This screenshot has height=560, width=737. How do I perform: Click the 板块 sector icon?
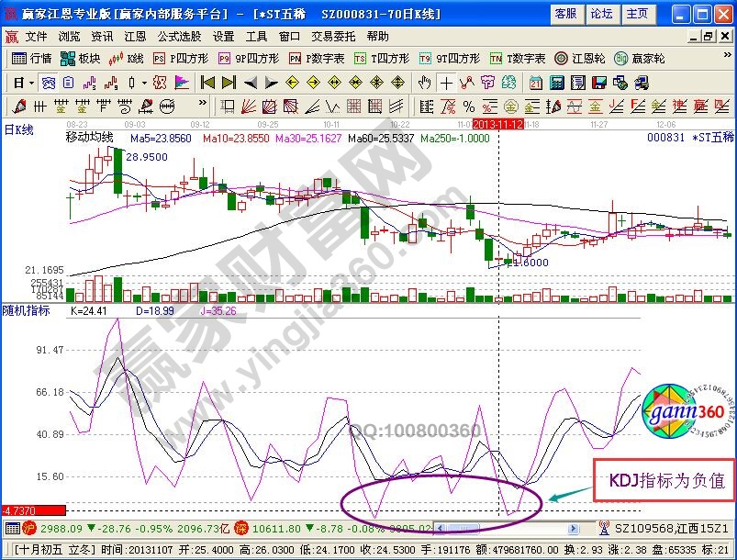click(x=80, y=58)
